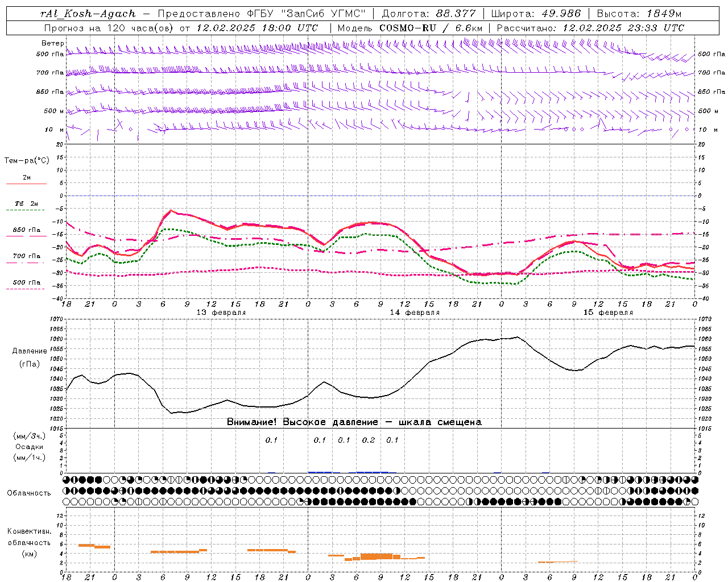
Task: Click the 700 гПа temperature legend entry
Action: click(x=27, y=256)
